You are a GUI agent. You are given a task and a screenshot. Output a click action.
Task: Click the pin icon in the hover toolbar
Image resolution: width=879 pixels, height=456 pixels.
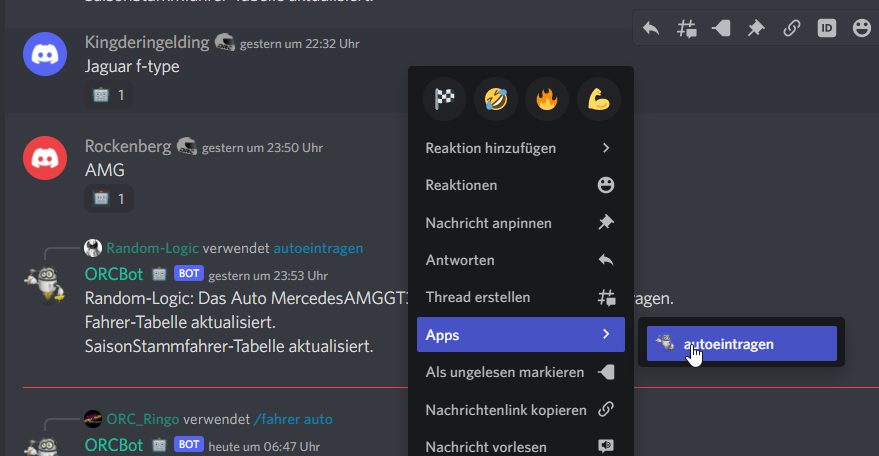(756, 28)
